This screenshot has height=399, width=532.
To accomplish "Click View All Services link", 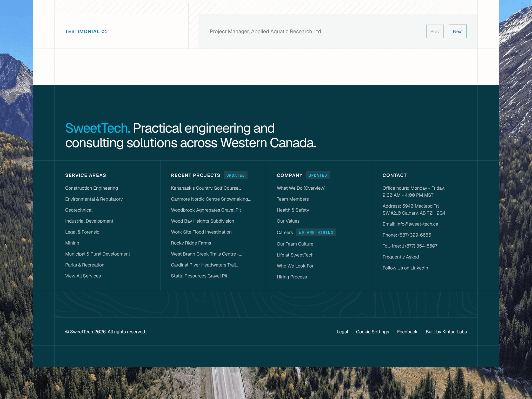I will 83,276.
